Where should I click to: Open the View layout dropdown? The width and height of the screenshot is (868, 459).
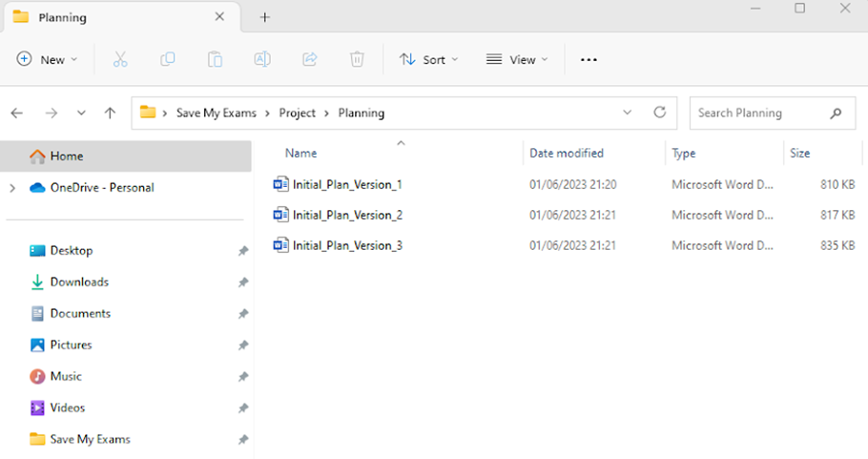tap(517, 59)
